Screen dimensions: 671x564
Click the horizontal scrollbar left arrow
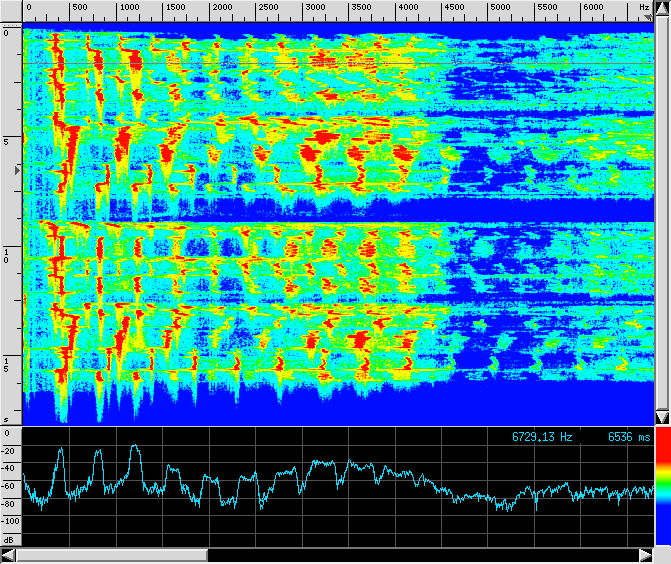(x=9, y=555)
